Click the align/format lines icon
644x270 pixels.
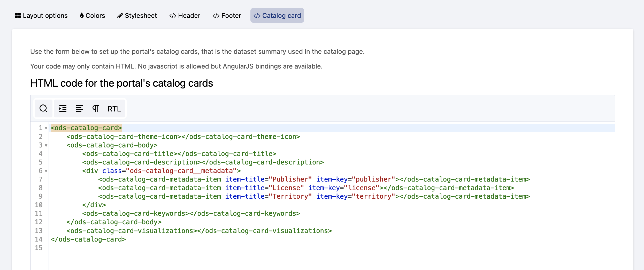tap(79, 109)
